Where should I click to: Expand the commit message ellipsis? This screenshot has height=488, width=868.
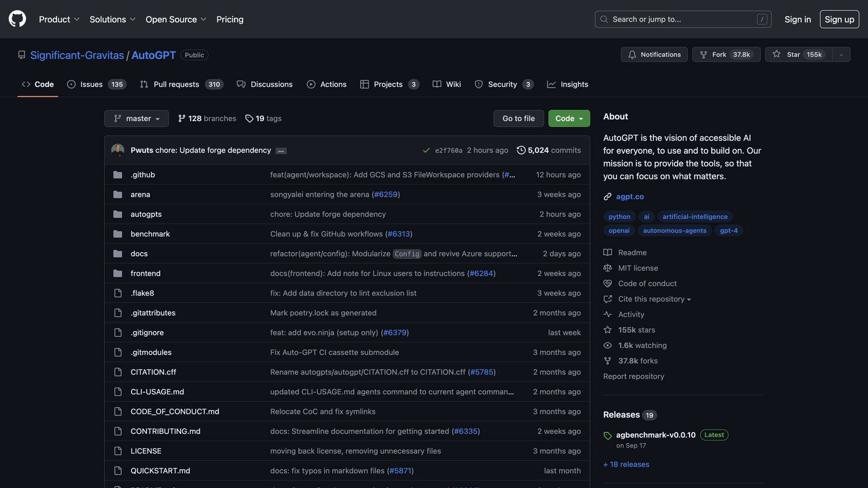point(281,151)
